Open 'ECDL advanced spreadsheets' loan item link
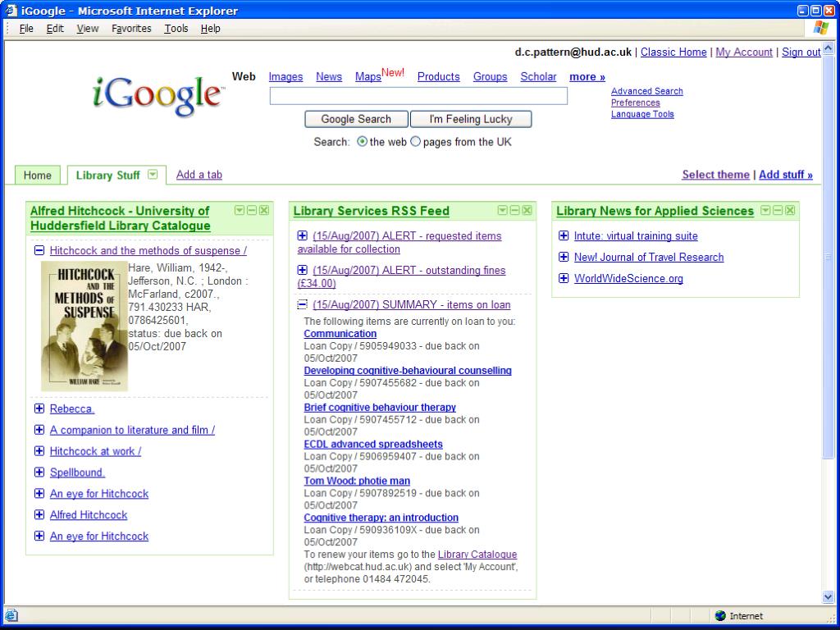840x630 pixels. click(373, 444)
